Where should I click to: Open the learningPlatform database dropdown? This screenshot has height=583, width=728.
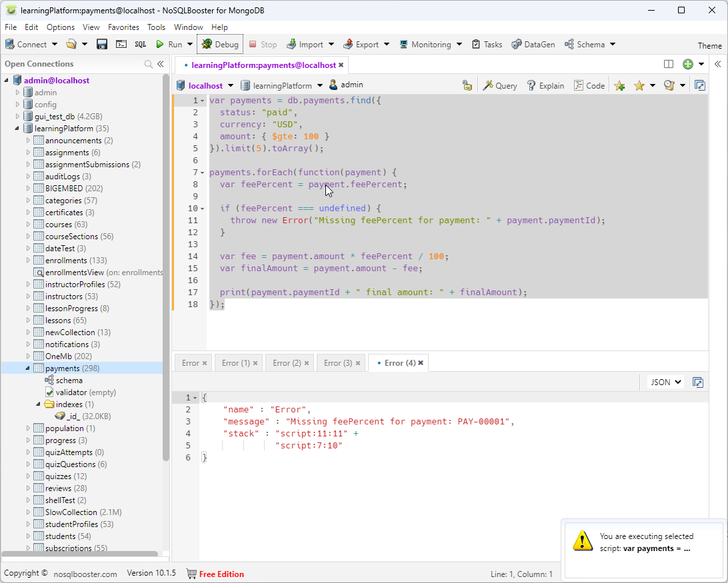coord(319,85)
